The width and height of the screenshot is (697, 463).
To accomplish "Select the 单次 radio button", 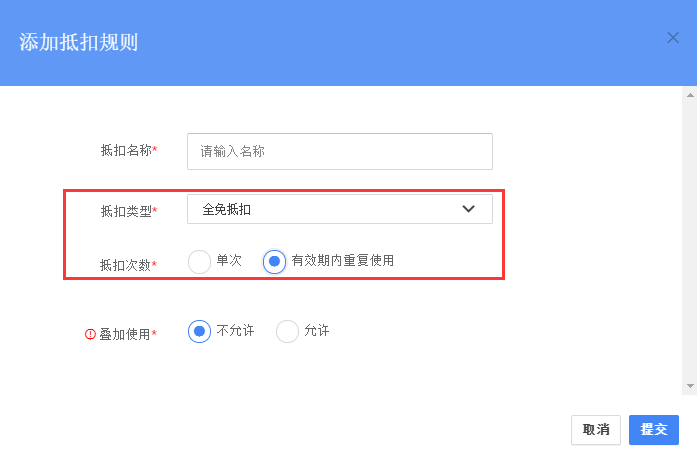I will point(199,261).
